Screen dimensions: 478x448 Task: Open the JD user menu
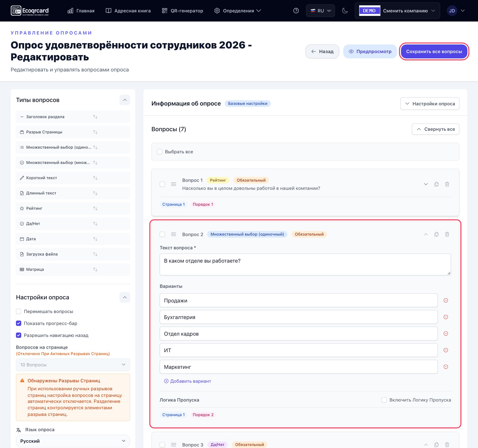(456, 11)
